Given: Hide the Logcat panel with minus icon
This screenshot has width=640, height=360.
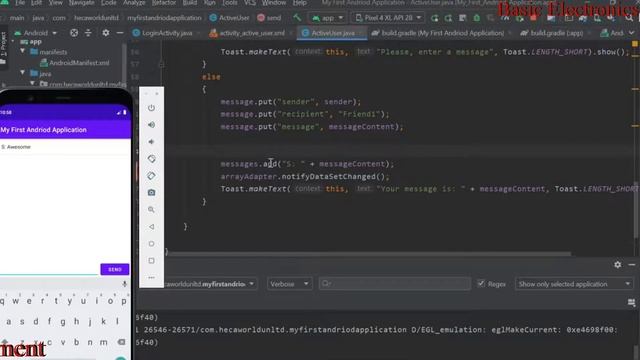Looking at the screenshot, I should 631,264.
